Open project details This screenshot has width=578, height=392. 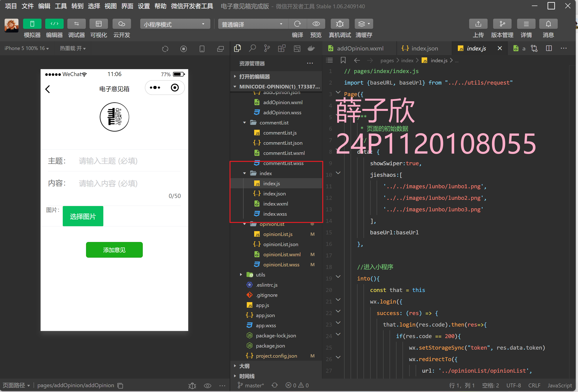[526, 24]
